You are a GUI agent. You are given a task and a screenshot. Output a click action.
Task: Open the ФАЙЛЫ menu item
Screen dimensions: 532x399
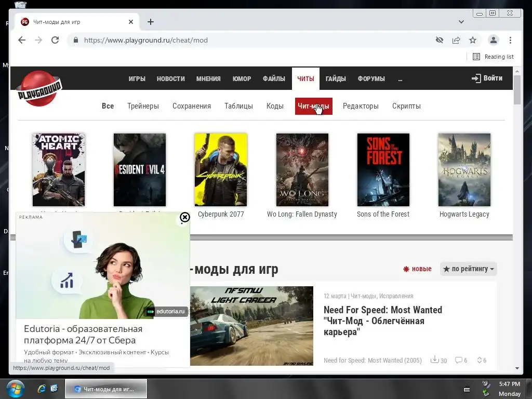coord(274,79)
